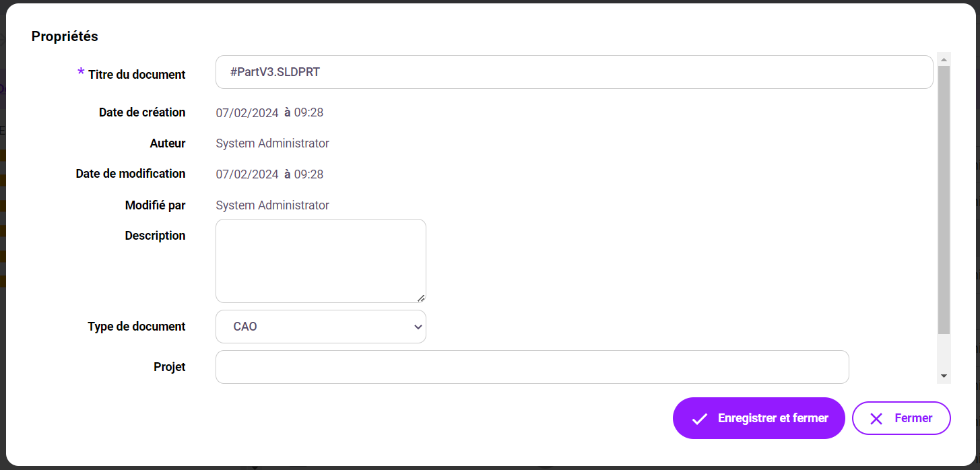Click the X icon on the Fermer button
Screen dimensions: 980x470
point(876,419)
